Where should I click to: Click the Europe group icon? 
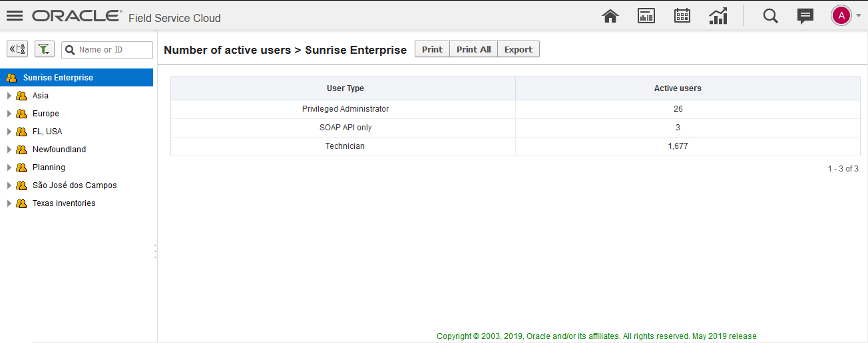tap(21, 114)
